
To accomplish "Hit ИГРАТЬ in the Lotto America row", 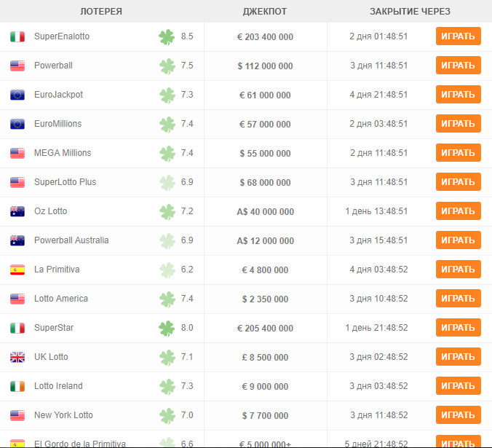I will click(458, 299).
